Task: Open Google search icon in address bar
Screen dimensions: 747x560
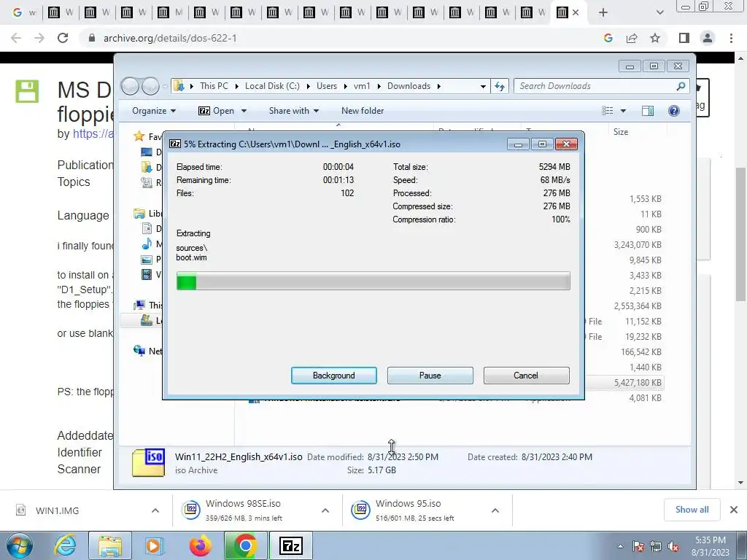Action: 608,38
